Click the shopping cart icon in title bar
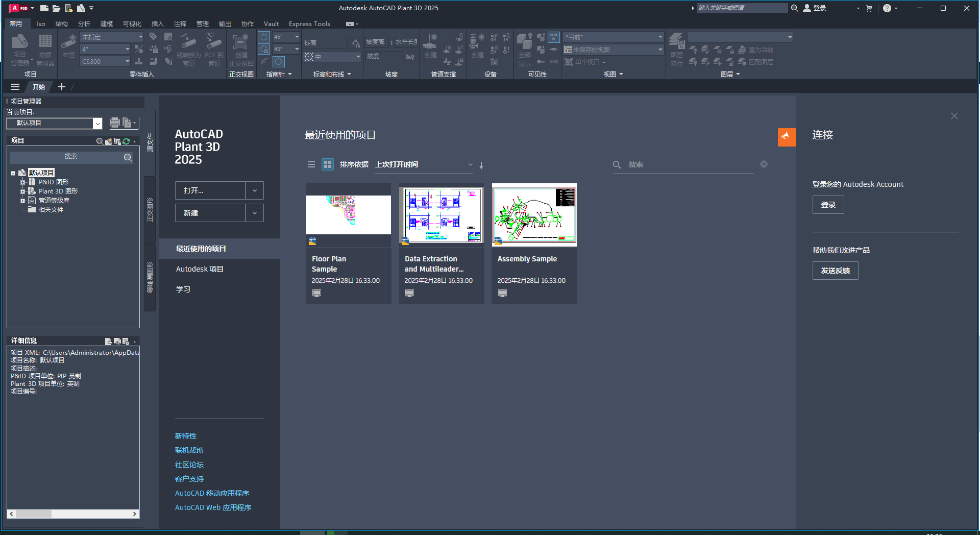980x535 pixels. [x=869, y=8]
